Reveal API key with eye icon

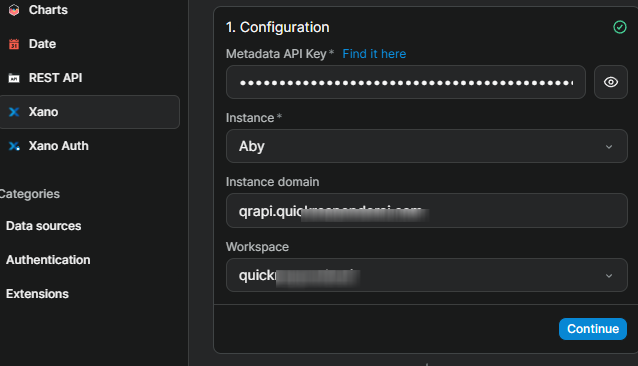[611, 82]
